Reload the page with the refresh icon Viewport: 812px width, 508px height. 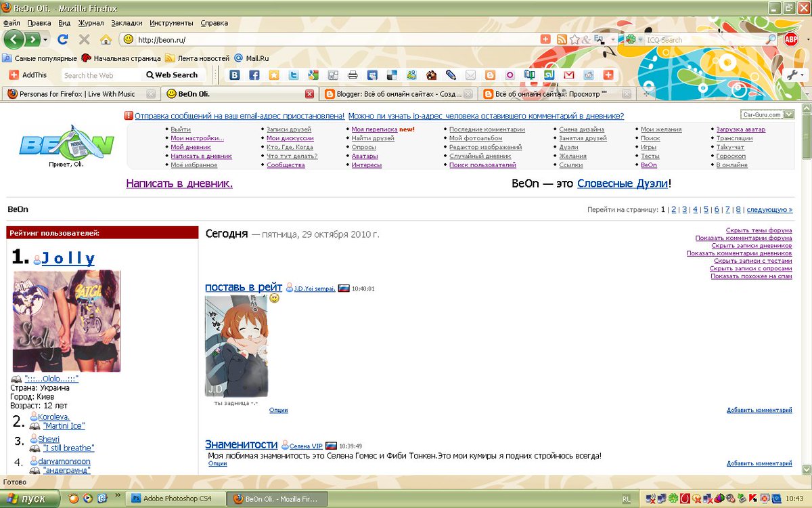coord(63,39)
